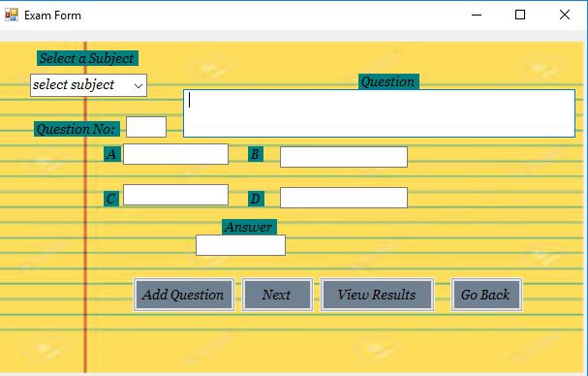Click the Exam Form title text

(x=52, y=16)
